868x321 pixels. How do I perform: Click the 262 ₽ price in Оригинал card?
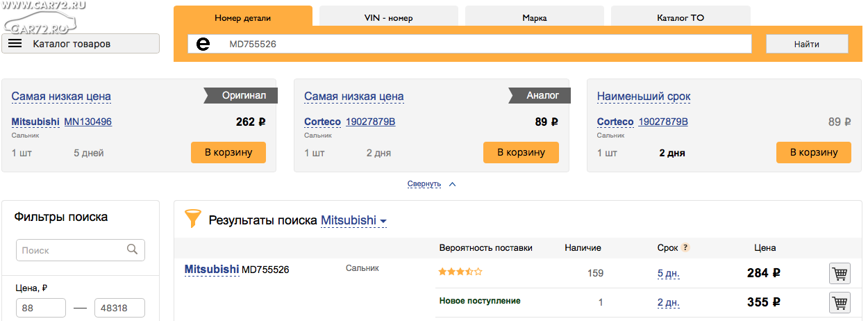pos(251,122)
